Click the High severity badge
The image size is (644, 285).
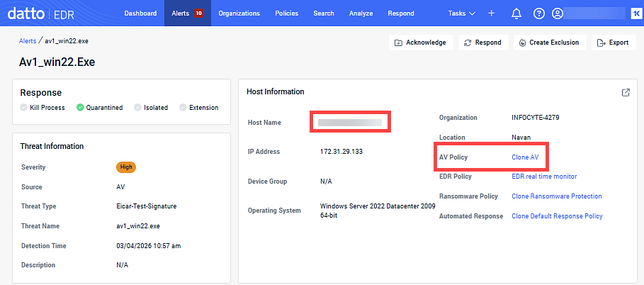tap(126, 167)
